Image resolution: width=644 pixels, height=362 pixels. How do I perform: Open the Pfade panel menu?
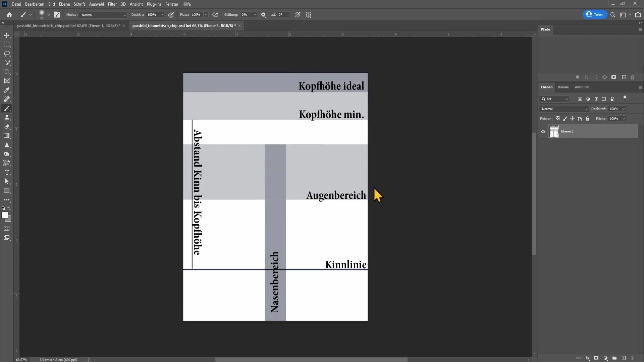point(640,29)
